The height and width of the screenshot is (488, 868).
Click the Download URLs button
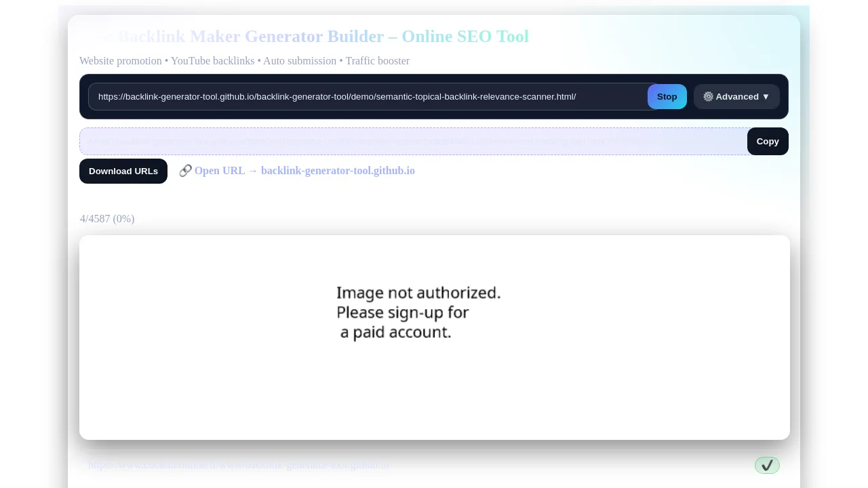pos(123,171)
